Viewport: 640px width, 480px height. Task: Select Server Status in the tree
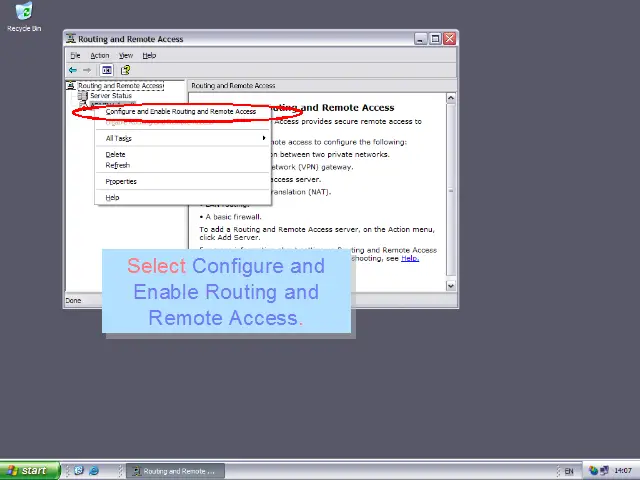click(110, 96)
